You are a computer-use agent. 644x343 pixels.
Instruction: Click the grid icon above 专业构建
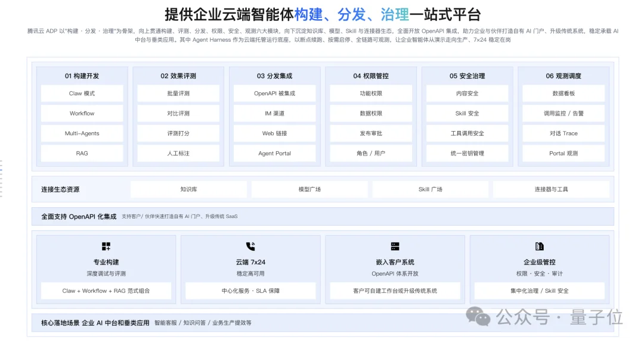106,246
